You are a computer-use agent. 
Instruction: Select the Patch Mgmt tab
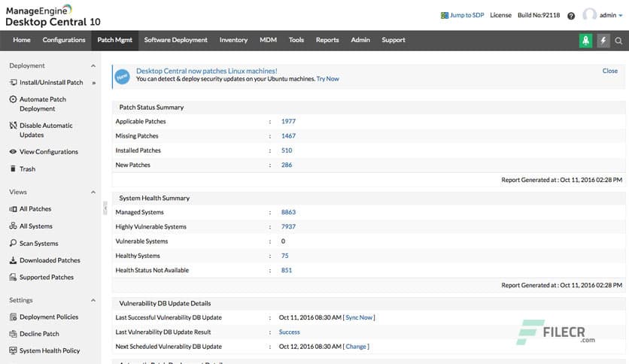pos(114,40)
